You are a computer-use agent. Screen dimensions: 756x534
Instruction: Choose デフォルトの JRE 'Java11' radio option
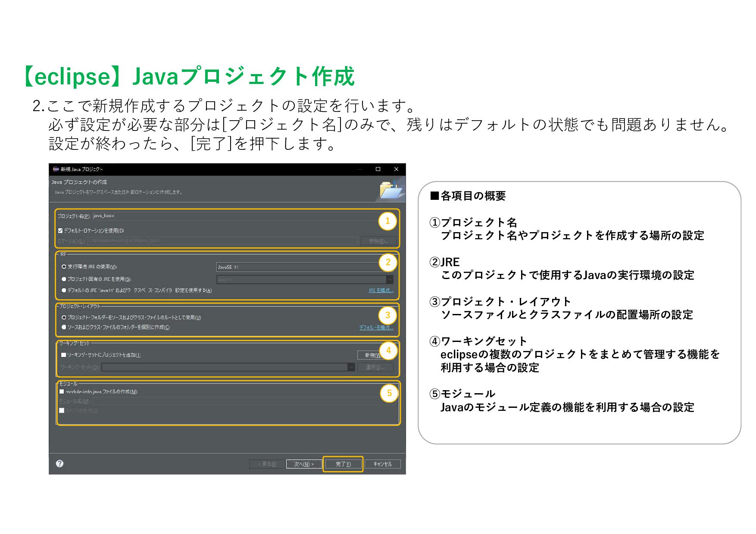[x=64, y=290]
